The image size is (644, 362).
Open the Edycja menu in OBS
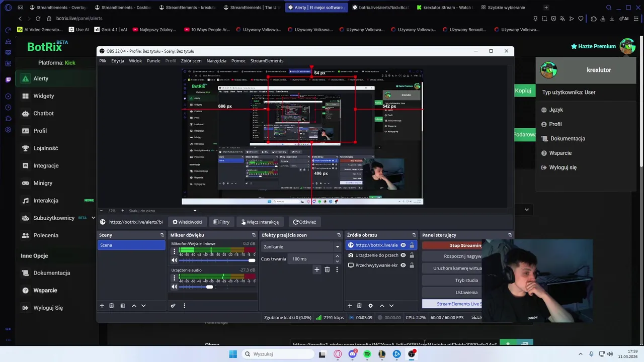(118, 61)
